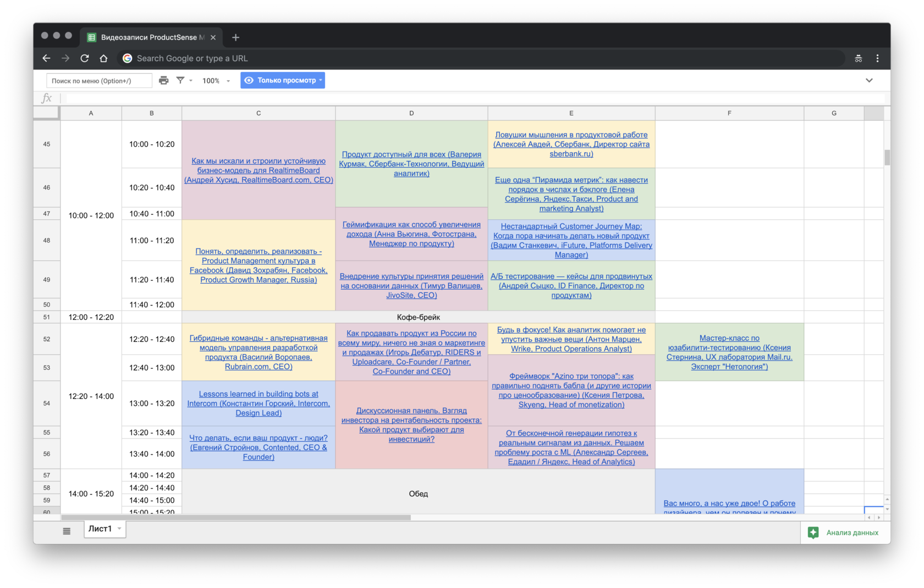The image size is (924, 588).
Task: Open the Лист1 tab dropdown arrow
Action: (119, 529)
